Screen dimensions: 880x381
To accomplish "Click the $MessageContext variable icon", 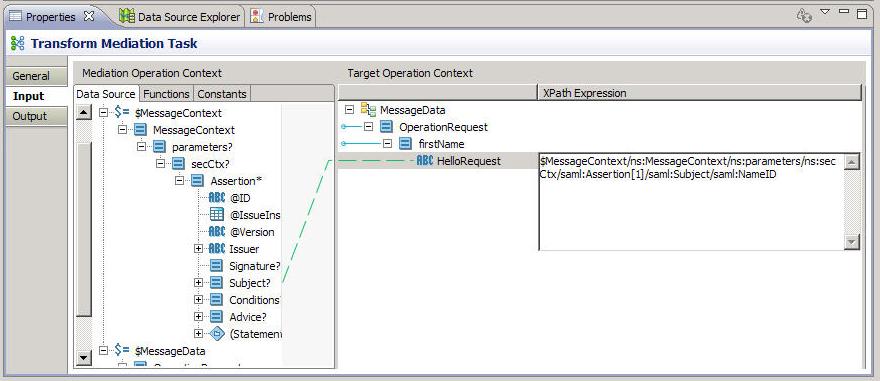I will 122,112.
